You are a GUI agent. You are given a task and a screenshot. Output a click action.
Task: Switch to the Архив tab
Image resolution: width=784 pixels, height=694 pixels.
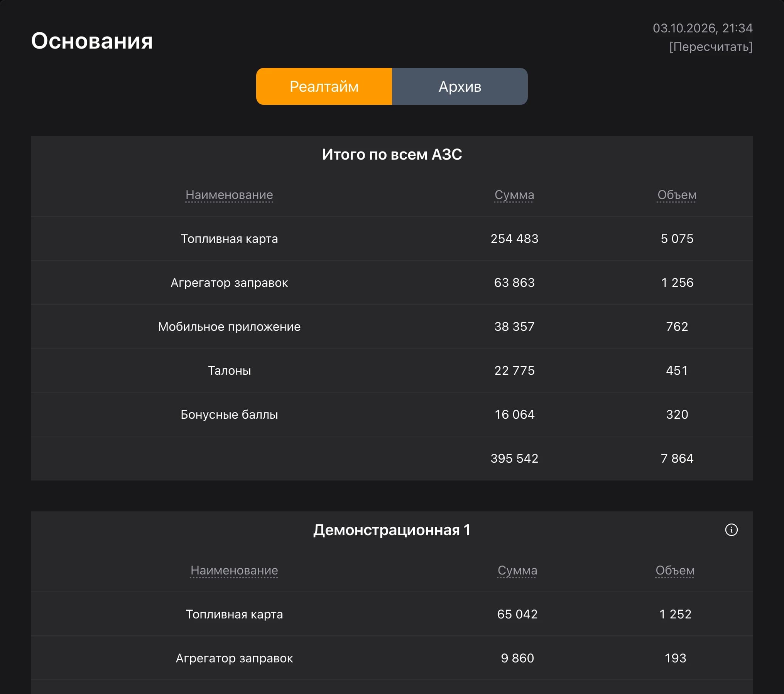click(460, 86)
